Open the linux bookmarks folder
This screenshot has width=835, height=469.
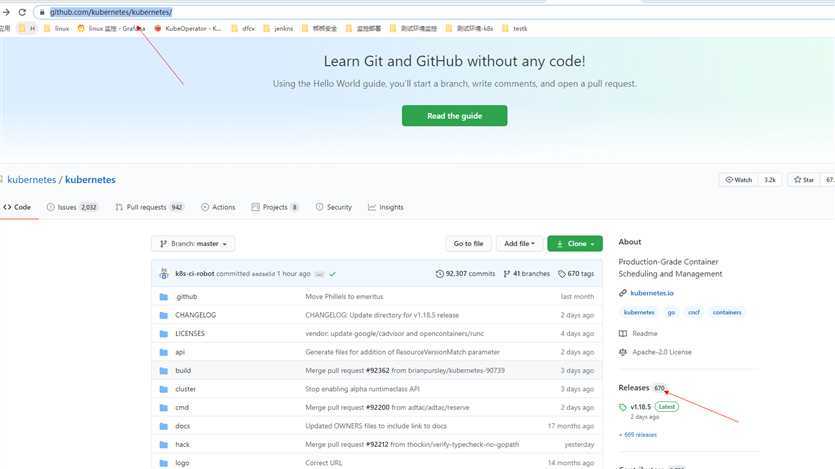[56, 28]
